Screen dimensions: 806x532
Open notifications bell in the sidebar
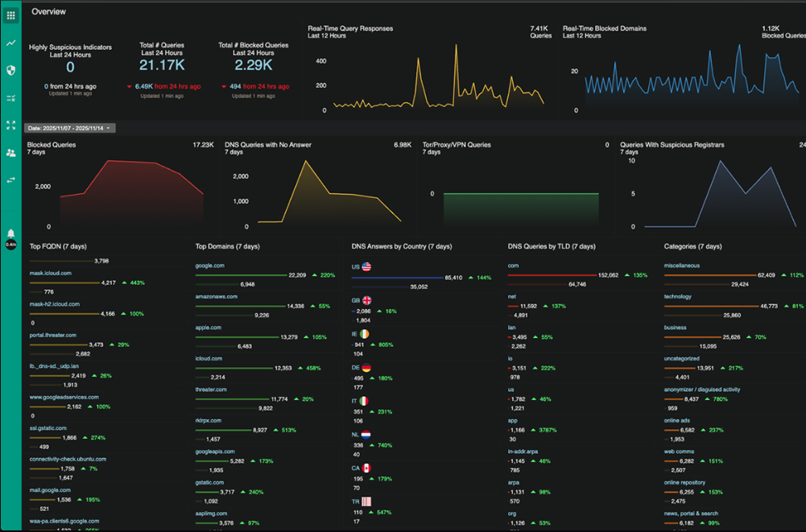pos(10,234)
